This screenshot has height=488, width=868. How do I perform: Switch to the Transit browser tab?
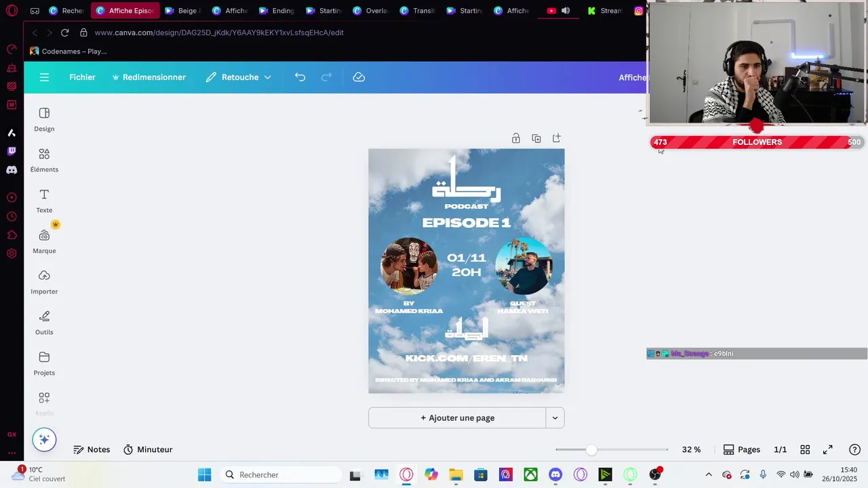[x=418, y=11]
